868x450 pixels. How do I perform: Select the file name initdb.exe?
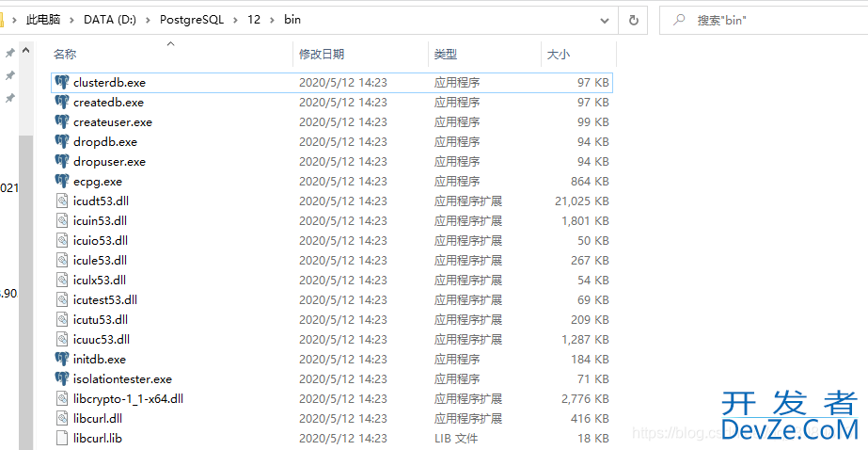[100, 359]
